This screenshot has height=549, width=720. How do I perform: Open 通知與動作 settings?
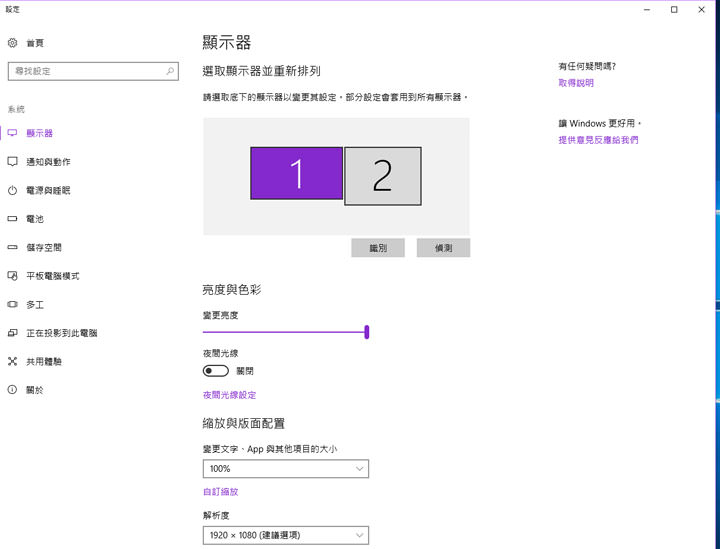click(48, 162)
